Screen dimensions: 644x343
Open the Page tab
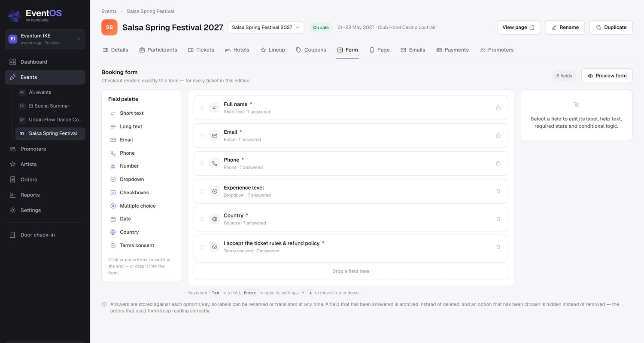(x=380, y=50)
